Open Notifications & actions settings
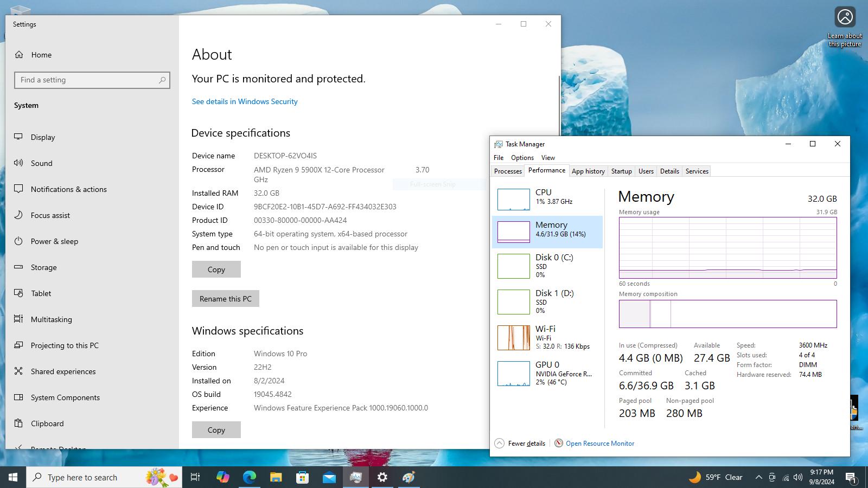The image size is (868, 488). point(92,189)
